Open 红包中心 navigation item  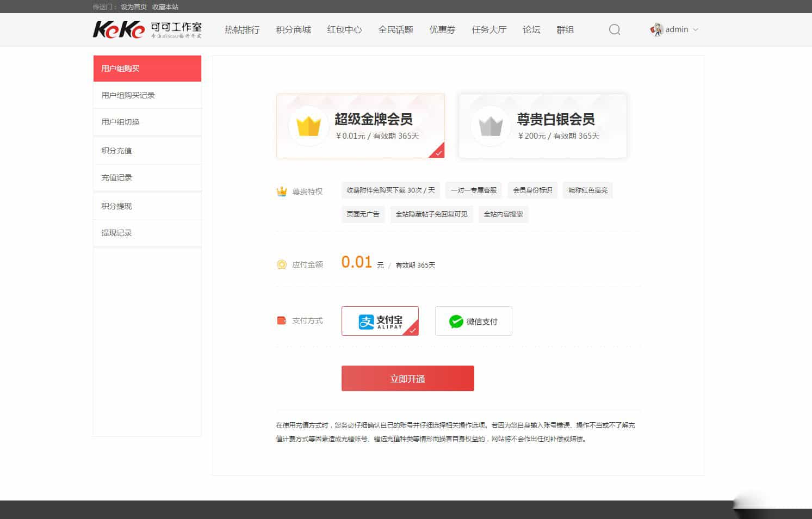(344, 29)
